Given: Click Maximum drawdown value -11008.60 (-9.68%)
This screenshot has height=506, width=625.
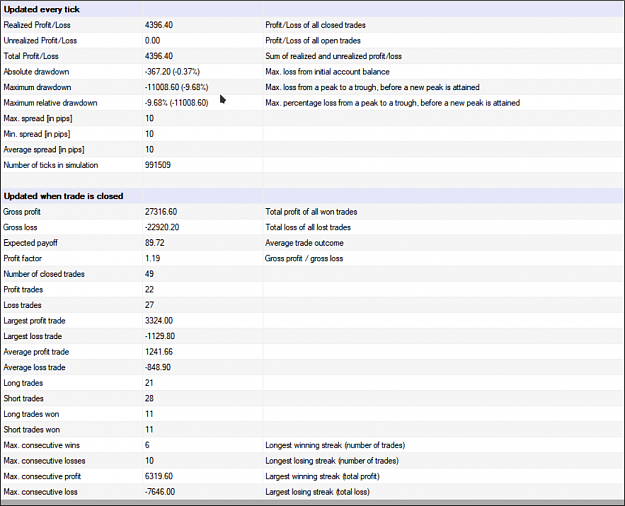Looking at the screenshot, I should [176, 87].
